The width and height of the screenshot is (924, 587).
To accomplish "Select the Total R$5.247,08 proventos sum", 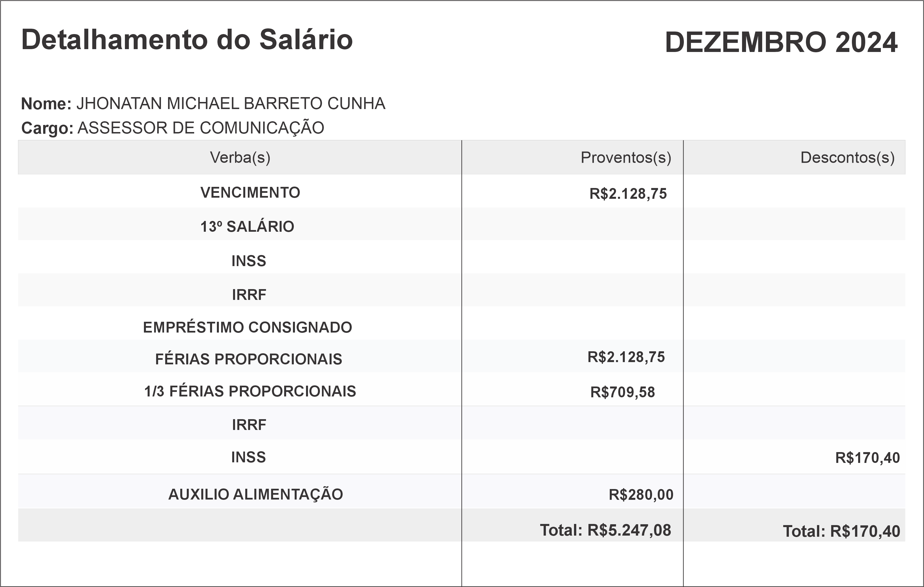I will click(605, 530).
